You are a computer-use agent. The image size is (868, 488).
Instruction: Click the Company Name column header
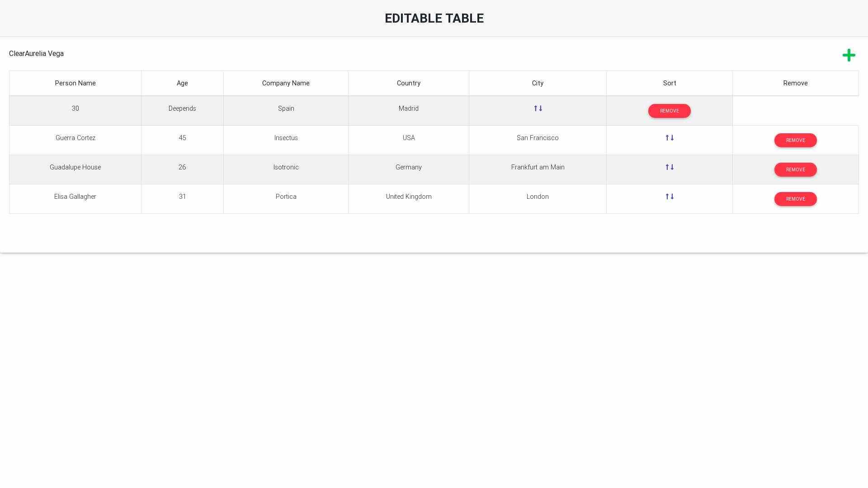click(286, 83)
